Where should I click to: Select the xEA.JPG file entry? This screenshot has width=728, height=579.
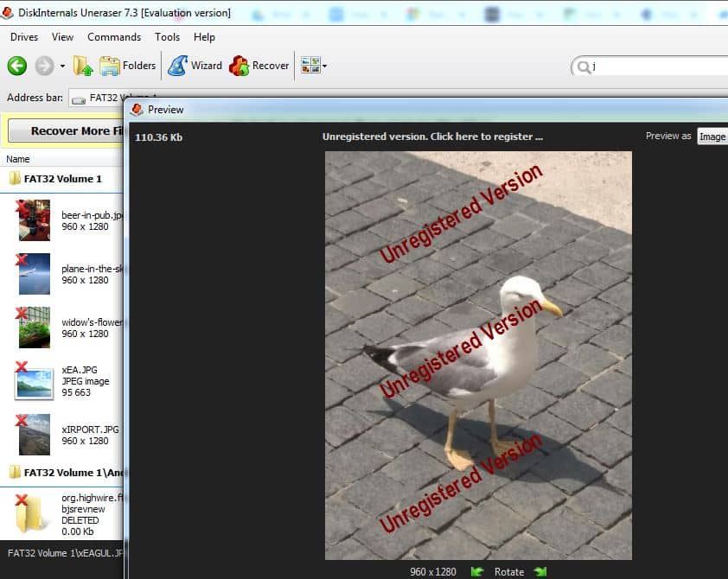click(35, 380)
